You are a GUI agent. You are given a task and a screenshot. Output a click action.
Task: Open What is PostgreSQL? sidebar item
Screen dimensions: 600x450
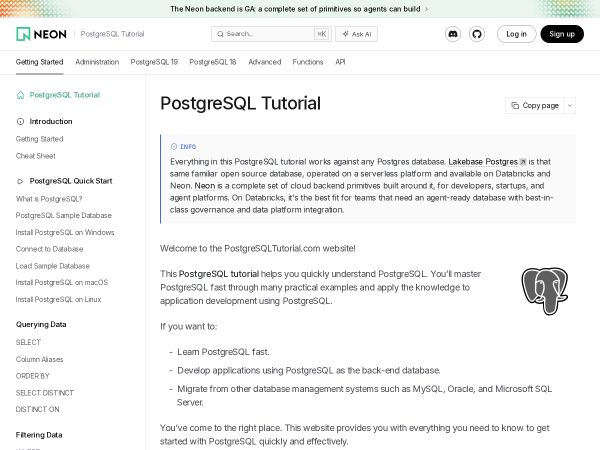tap(49, 199)
